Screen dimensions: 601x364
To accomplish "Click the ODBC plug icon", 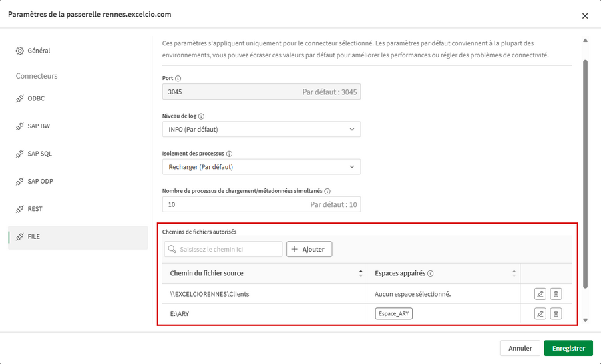I will tap(19, 98).
